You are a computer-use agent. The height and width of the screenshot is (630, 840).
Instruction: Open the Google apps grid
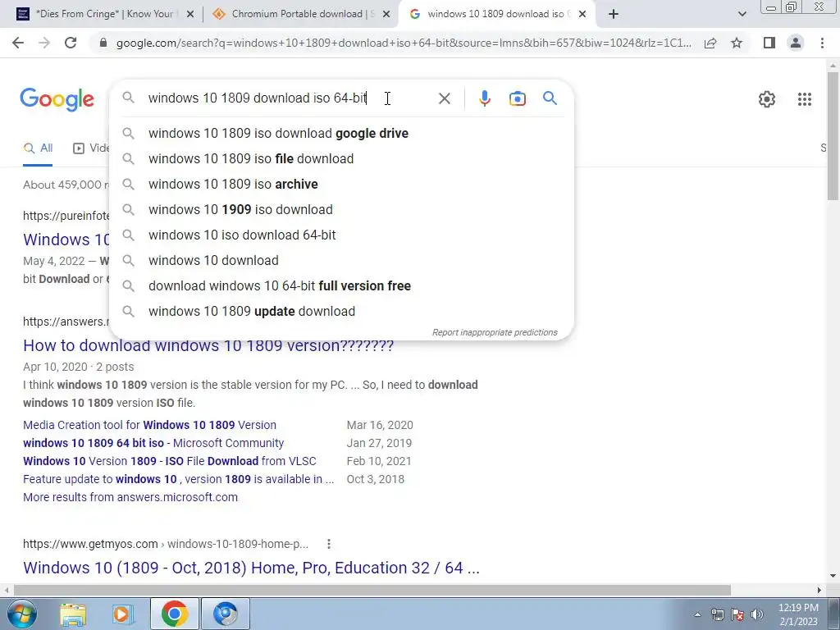[804, 99]
